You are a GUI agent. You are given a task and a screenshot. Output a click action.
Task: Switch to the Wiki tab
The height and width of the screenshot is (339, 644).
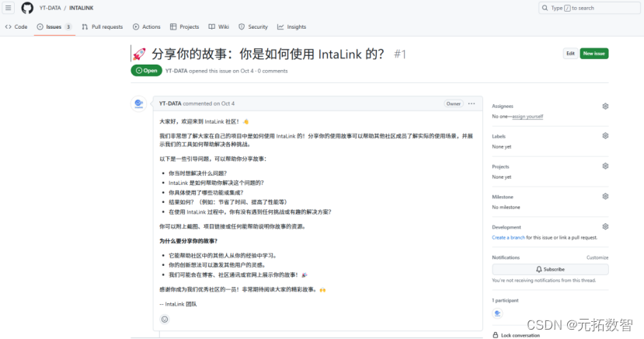pyautogui.click(x=219, y=26)
